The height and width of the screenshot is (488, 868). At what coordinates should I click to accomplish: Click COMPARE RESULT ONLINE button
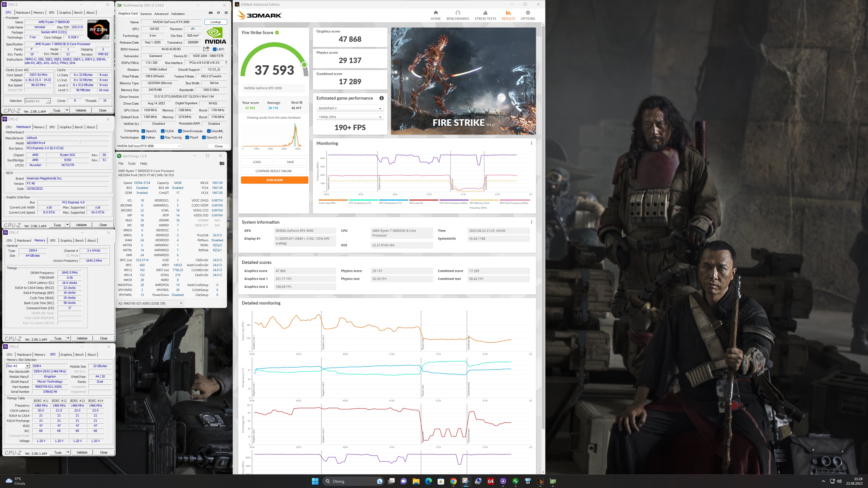274,171
